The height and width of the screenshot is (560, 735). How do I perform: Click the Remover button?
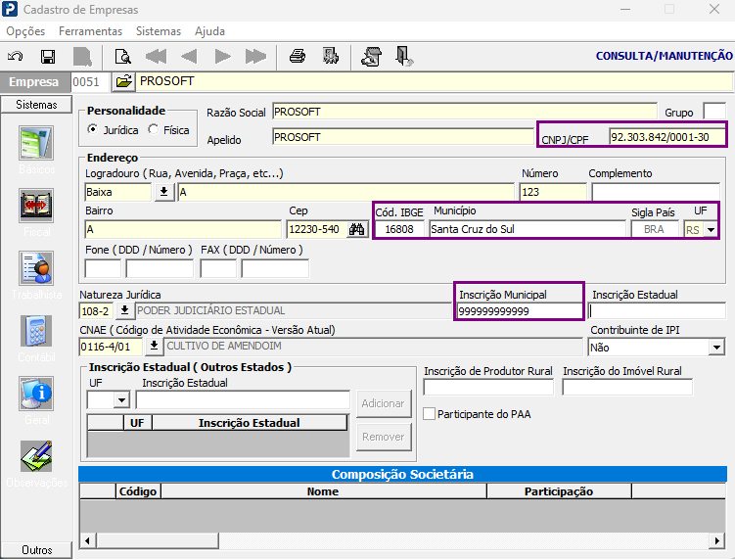pos(384,437)
